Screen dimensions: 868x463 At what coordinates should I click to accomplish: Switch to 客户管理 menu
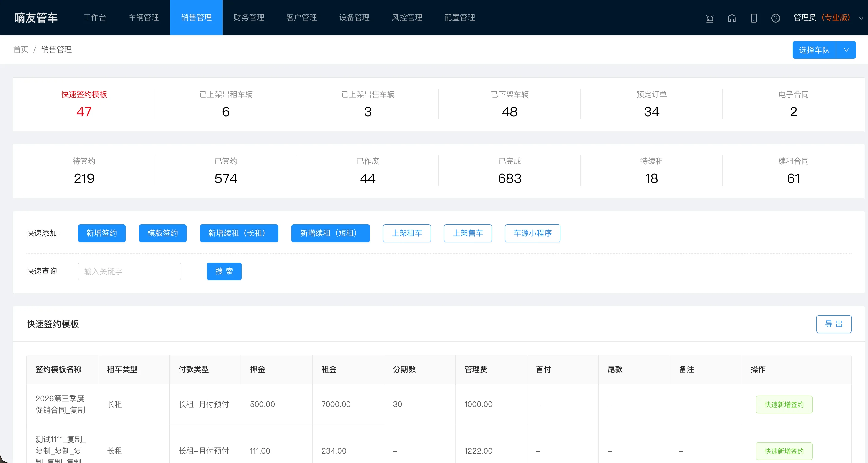coord(301,17)
